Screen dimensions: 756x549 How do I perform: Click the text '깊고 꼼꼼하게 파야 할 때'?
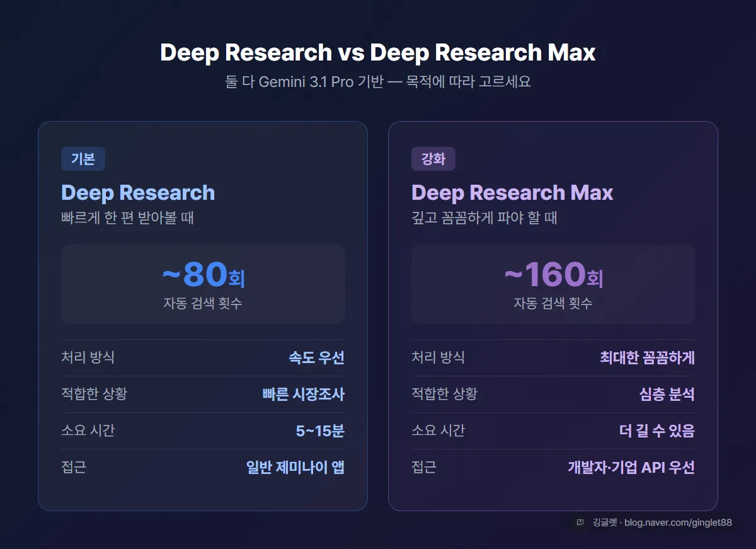[x=484, y=218]
